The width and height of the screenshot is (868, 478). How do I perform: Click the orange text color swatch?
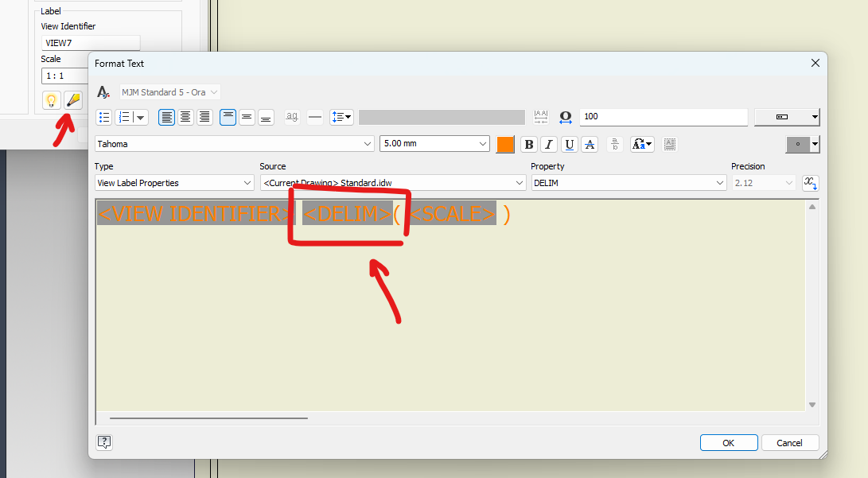504,144
